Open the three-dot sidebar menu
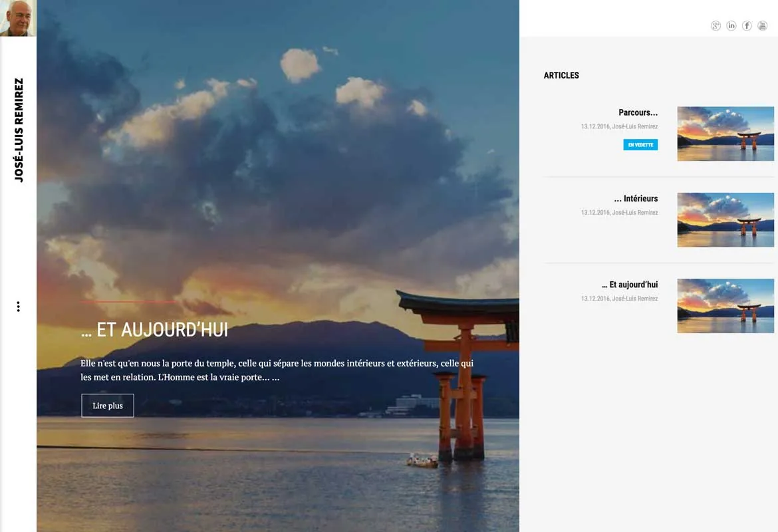The width and height of the screenshot is (778, 532). 19,307
